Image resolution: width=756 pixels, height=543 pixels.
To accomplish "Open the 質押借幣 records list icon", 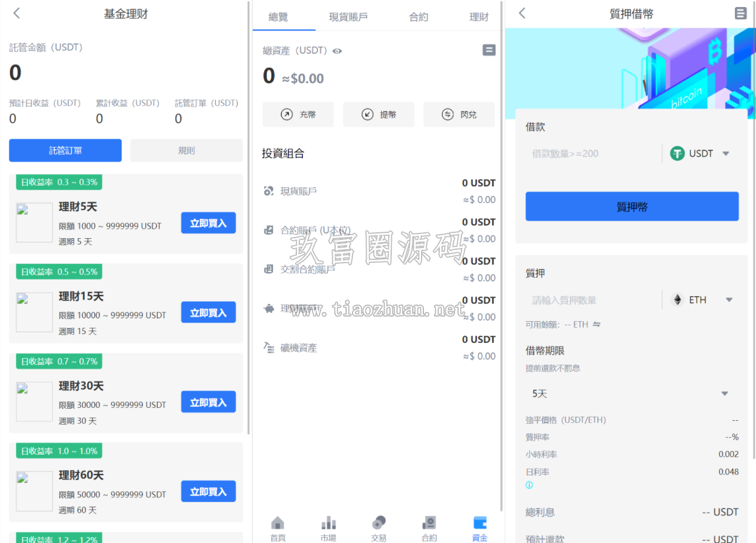I will (741, 13).
